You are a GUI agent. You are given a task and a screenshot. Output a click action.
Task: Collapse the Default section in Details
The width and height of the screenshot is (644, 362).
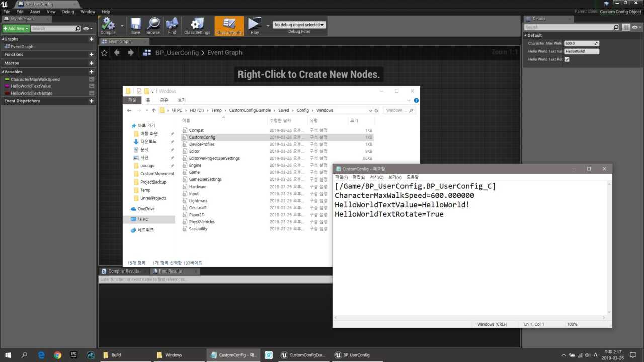pos(526,35)
